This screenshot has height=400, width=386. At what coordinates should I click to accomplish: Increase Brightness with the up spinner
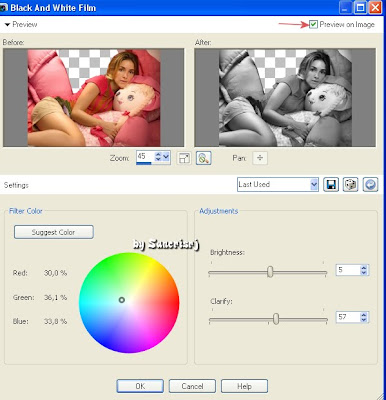(x=364, y=267)
